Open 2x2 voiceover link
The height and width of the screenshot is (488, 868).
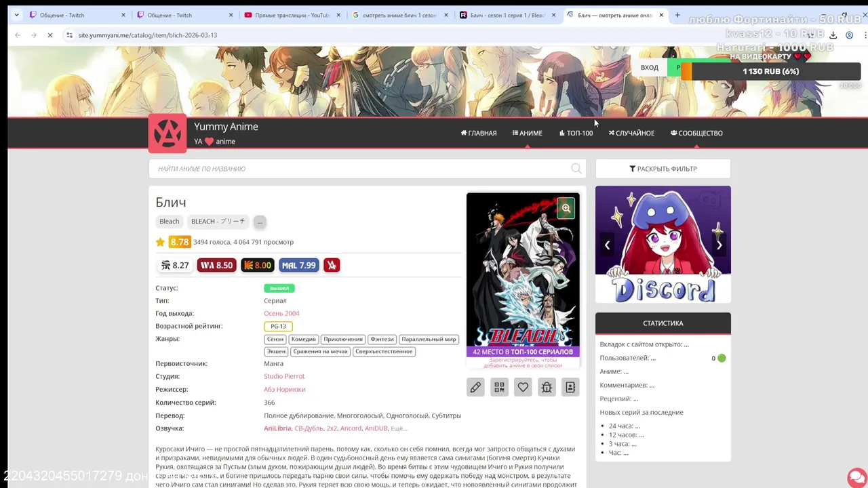332,428
